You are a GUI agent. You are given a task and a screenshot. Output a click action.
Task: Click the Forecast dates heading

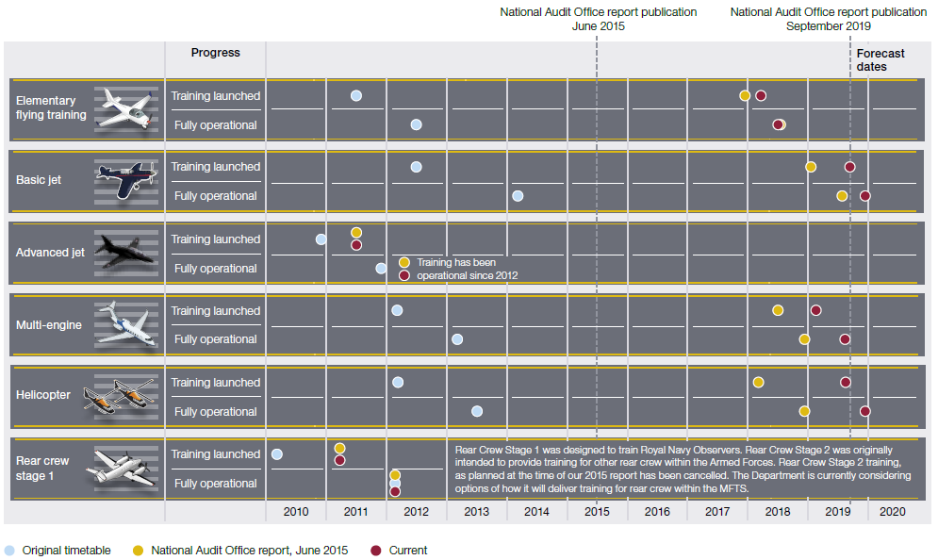[x=880, y=60]
